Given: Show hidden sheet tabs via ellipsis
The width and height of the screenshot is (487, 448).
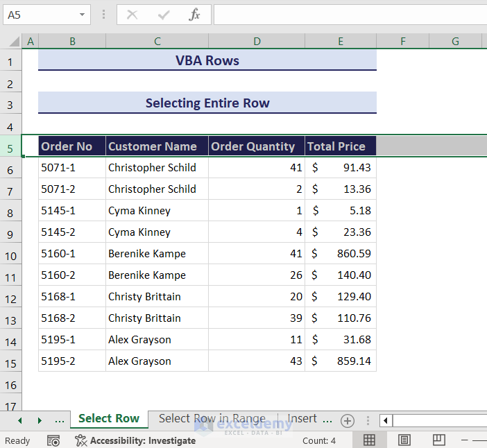Looking at the screenshot, I should (x=60, y=420).
